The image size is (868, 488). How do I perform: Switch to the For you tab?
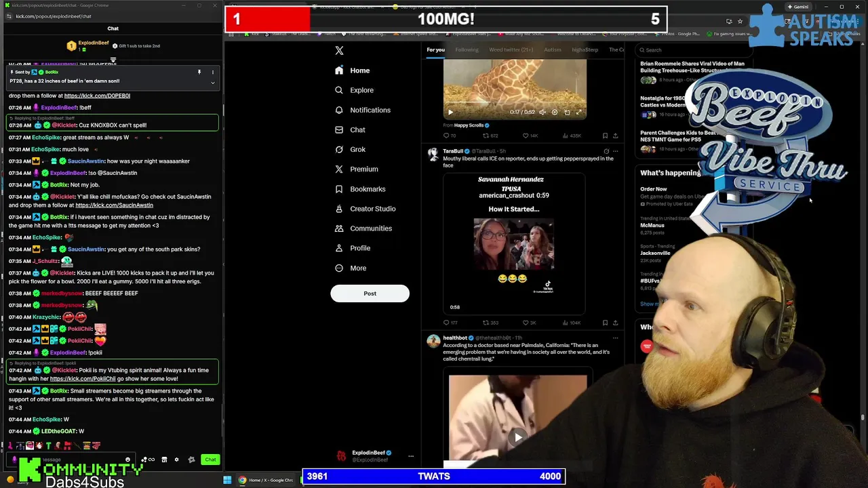pos(435,49)
